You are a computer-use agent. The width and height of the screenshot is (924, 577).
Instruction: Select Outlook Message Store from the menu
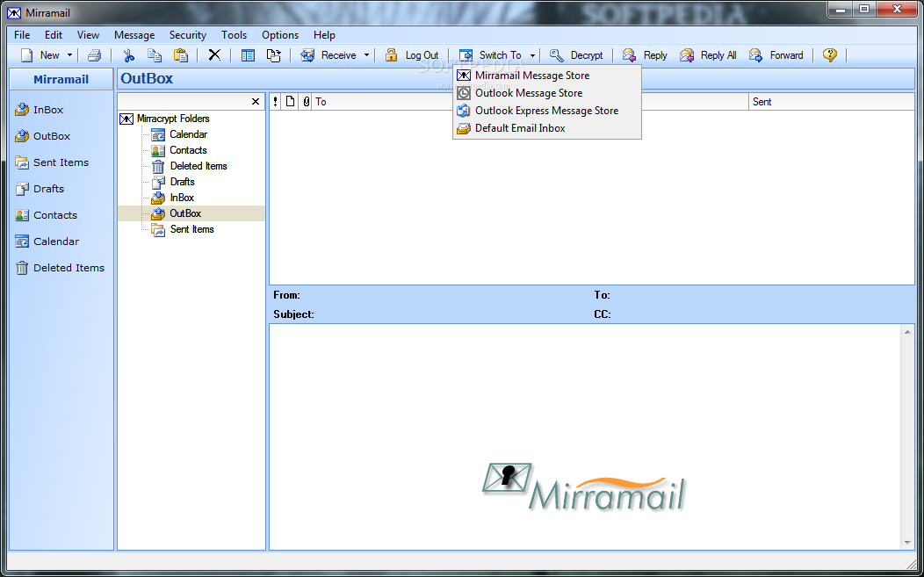click(x=547, y=93)
